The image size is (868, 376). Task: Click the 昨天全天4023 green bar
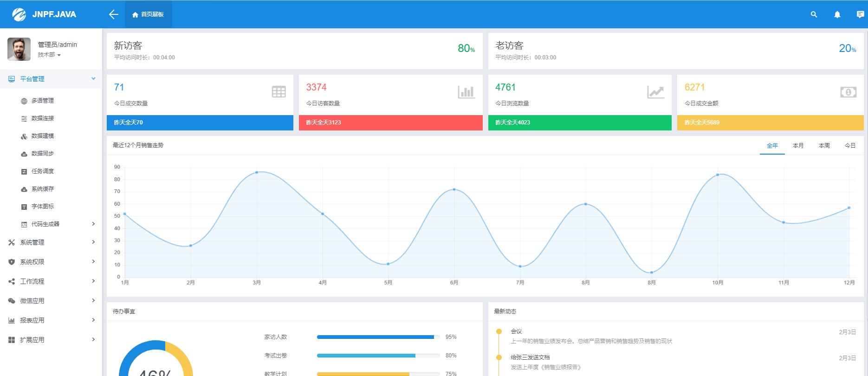[x=580, y=123]
